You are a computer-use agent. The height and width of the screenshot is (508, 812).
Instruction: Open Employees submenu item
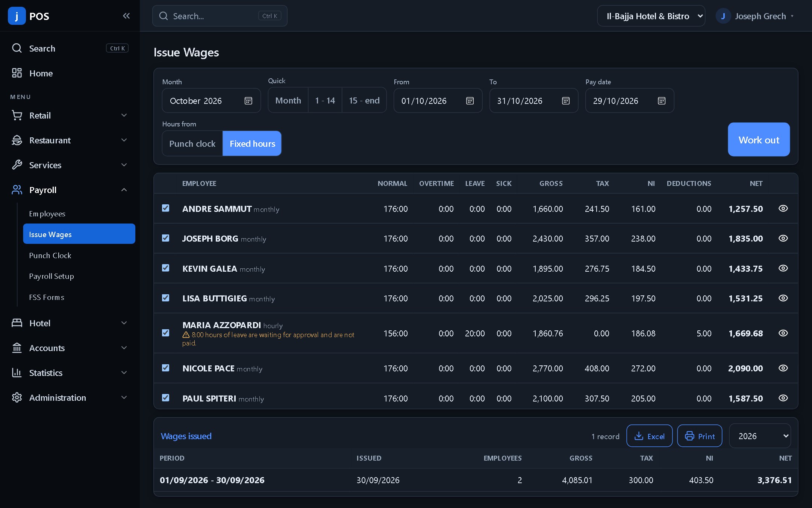[x=79, y=214]
